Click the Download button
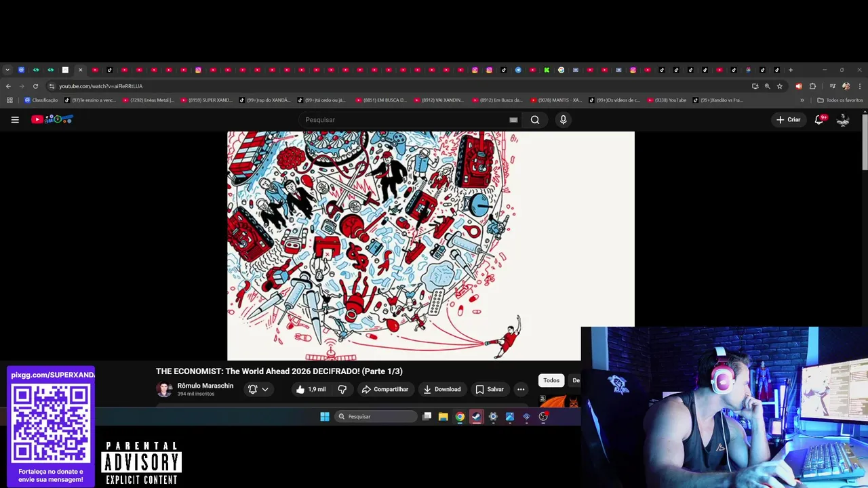 click(441, 389)
